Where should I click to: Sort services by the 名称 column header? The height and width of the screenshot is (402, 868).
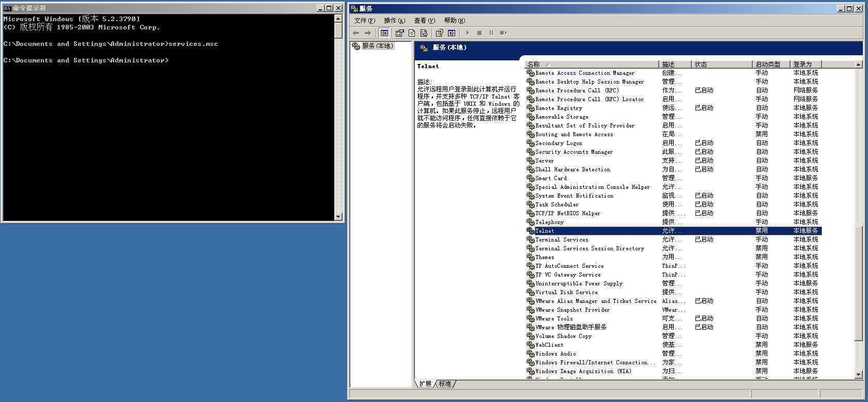click(x=592, y=65)
